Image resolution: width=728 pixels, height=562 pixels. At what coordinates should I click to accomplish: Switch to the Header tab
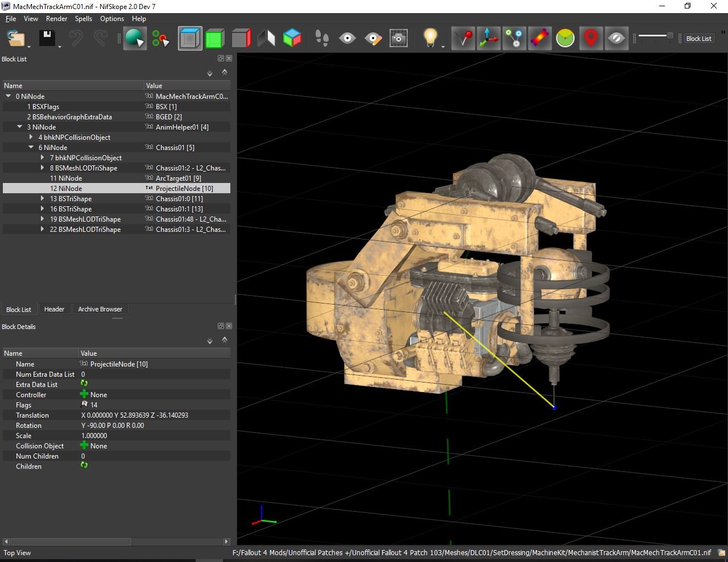click(x=54, y=309)
